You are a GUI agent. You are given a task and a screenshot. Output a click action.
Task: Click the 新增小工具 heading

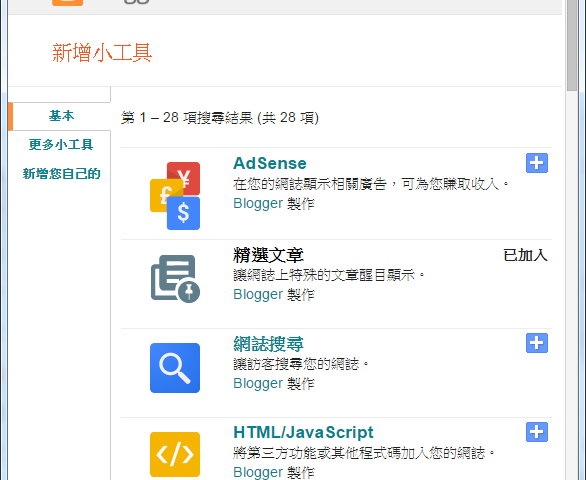[102, 52]
